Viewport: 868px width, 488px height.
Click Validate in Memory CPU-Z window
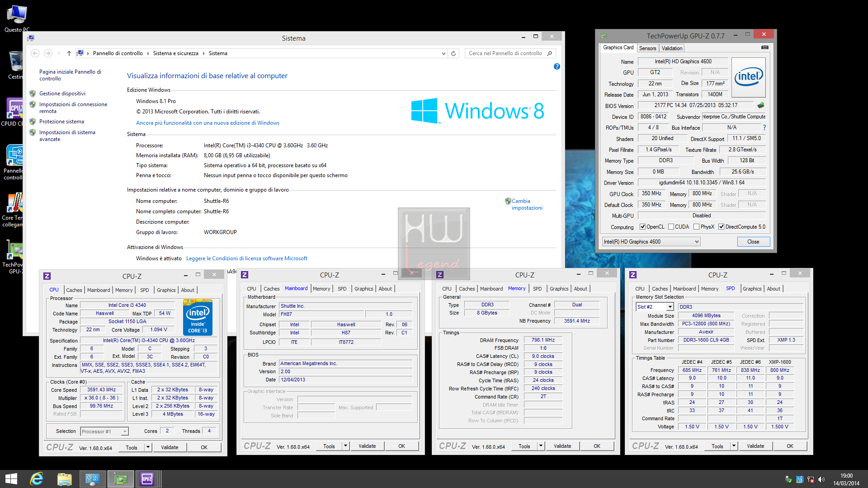pos(562,446)
